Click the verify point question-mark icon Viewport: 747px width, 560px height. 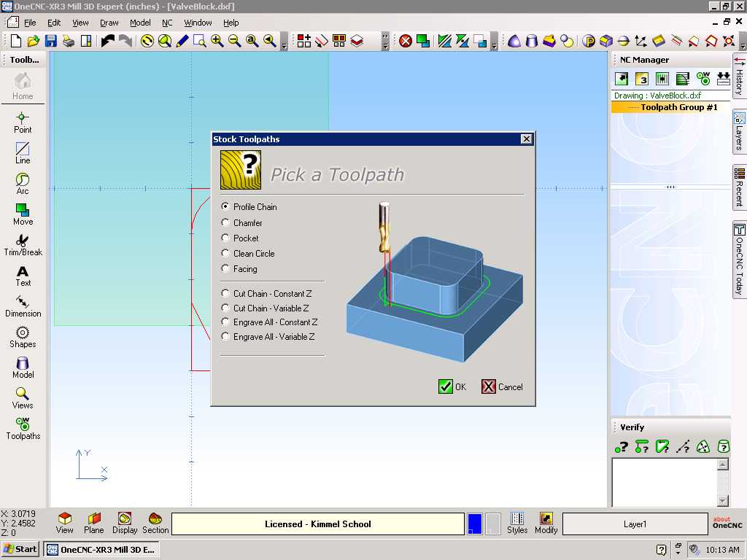click(622, 447)
